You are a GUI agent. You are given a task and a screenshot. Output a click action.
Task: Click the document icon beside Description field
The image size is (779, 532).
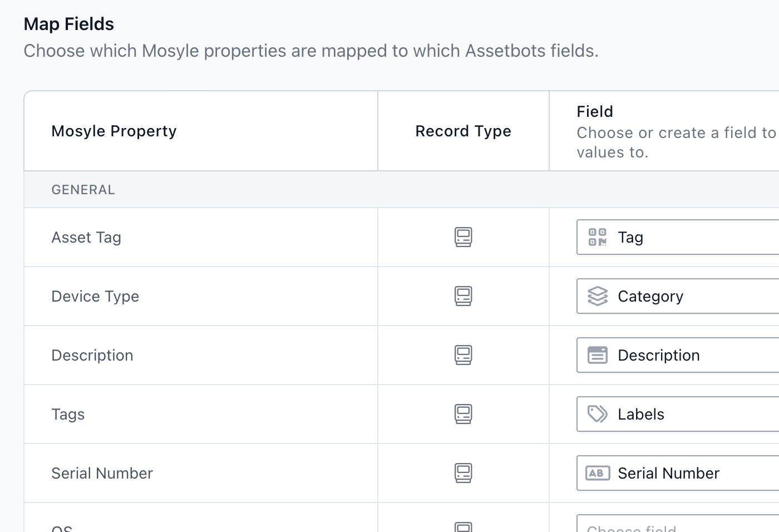(597, 355)
